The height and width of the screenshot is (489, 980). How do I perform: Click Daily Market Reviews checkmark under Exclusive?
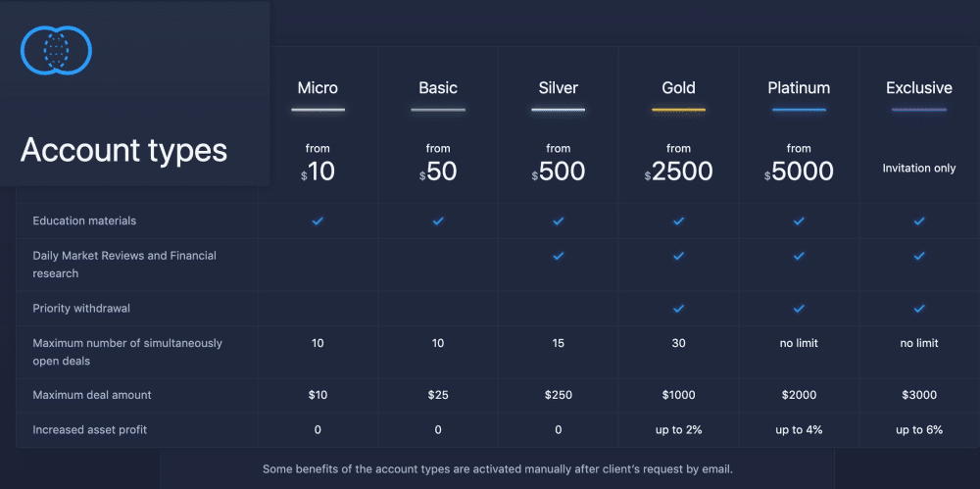click(919, 256)
